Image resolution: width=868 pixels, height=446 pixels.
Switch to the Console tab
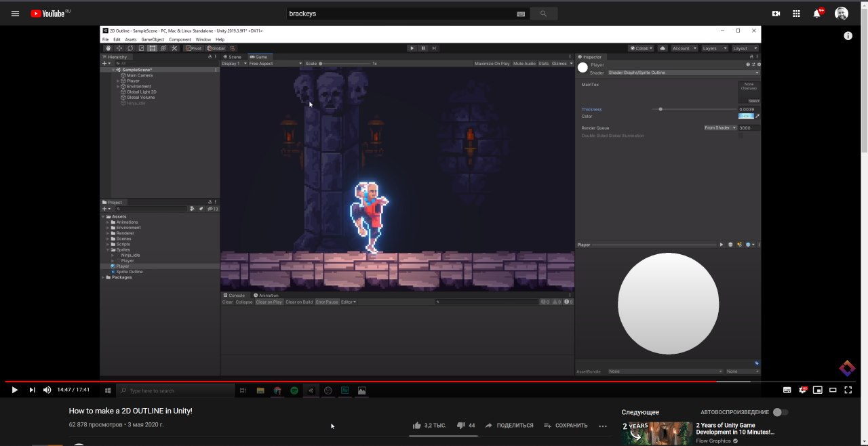tap(235, 295)
